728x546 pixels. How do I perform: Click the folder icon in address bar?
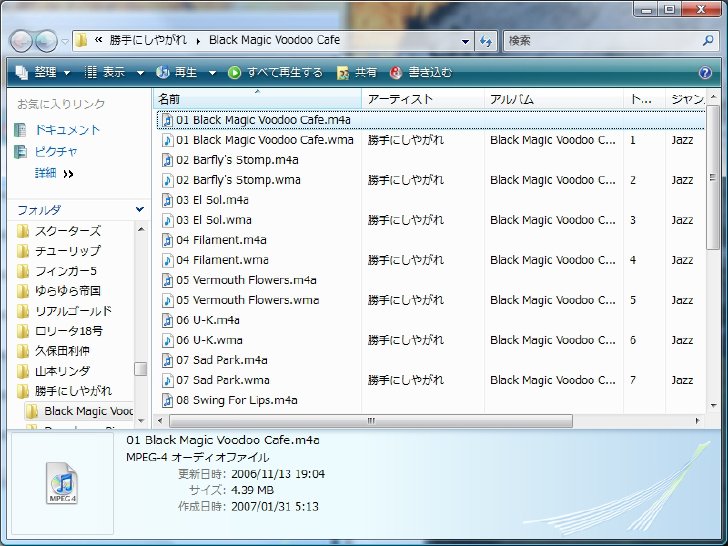(x=81, y=40)
